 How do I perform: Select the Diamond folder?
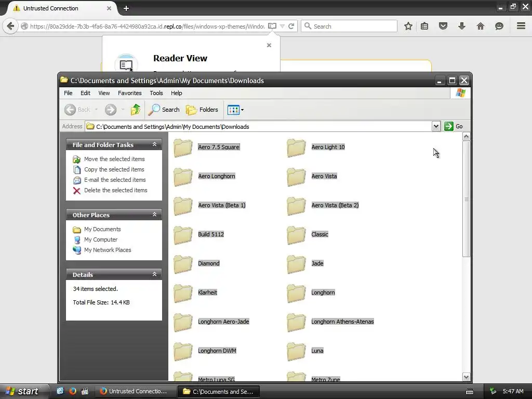point(197,264)
